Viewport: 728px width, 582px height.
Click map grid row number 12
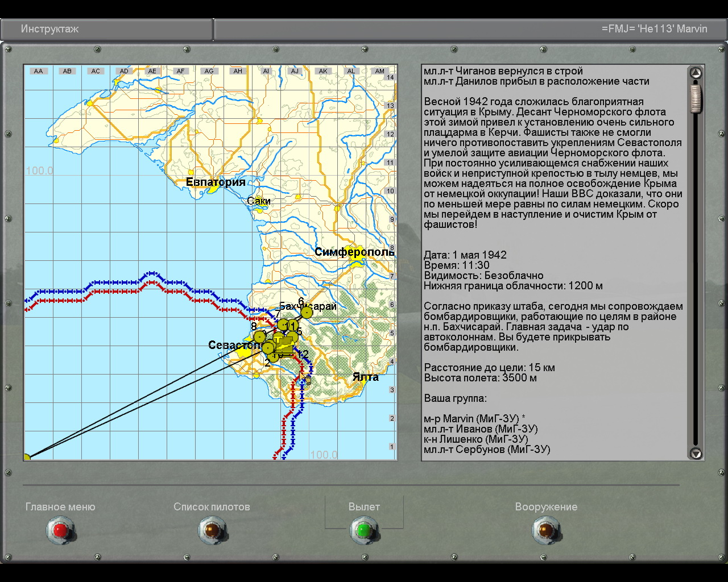(390, 134)
